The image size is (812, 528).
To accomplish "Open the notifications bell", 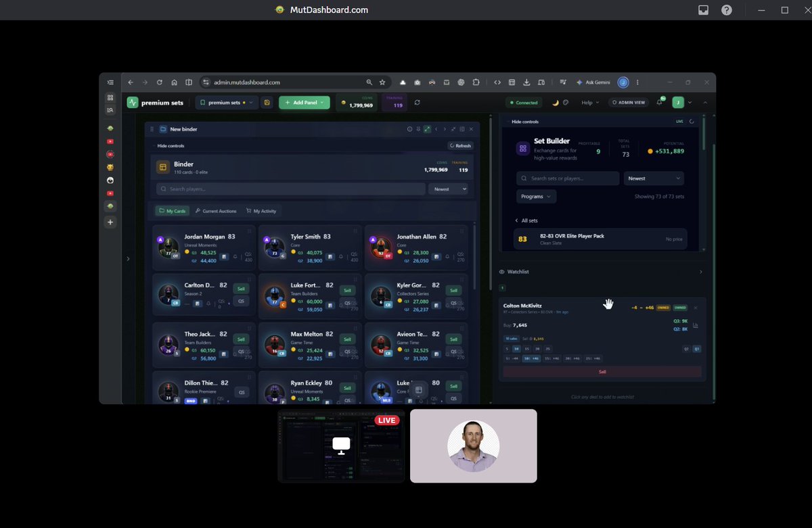I will (660, 102).
